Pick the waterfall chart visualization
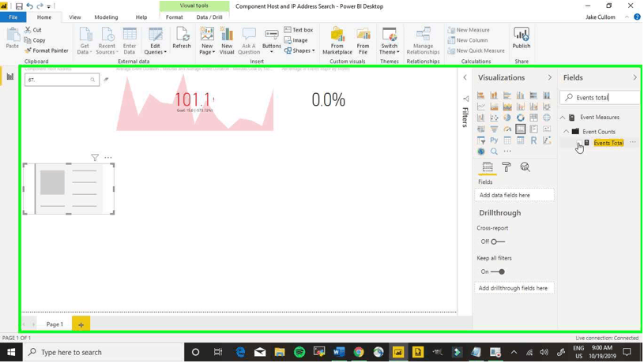 point(481,118)
